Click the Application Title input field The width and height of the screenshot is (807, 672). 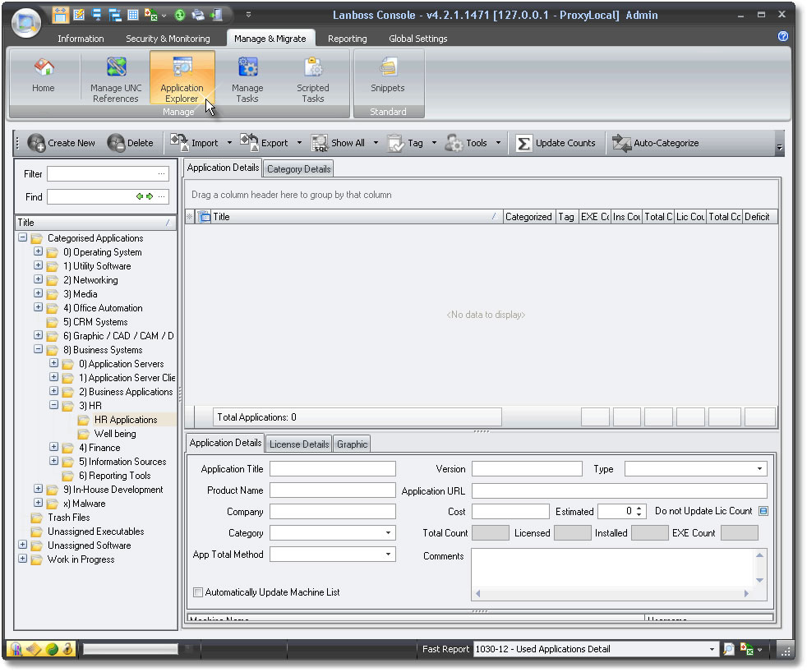click(x=332, y=469)
